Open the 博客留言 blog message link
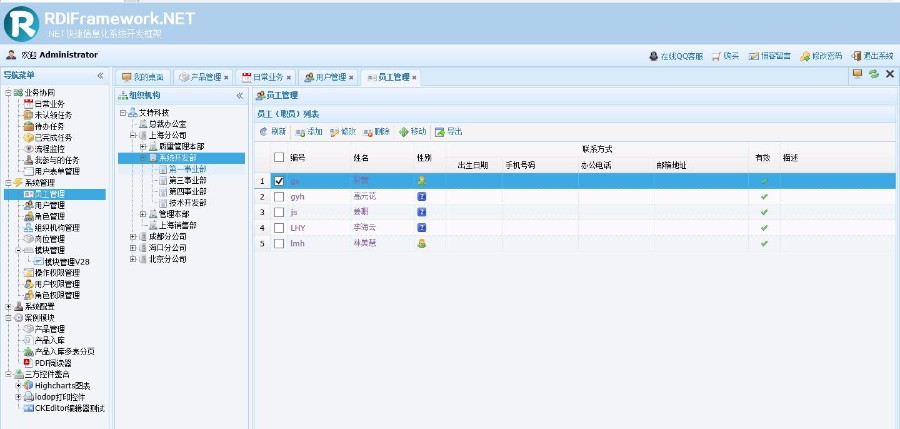 click(770, 56)
